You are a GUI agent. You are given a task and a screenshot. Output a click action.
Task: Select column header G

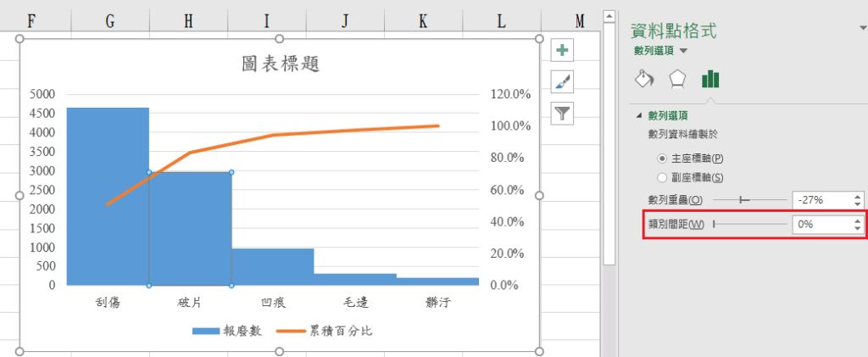pos(109,22)
